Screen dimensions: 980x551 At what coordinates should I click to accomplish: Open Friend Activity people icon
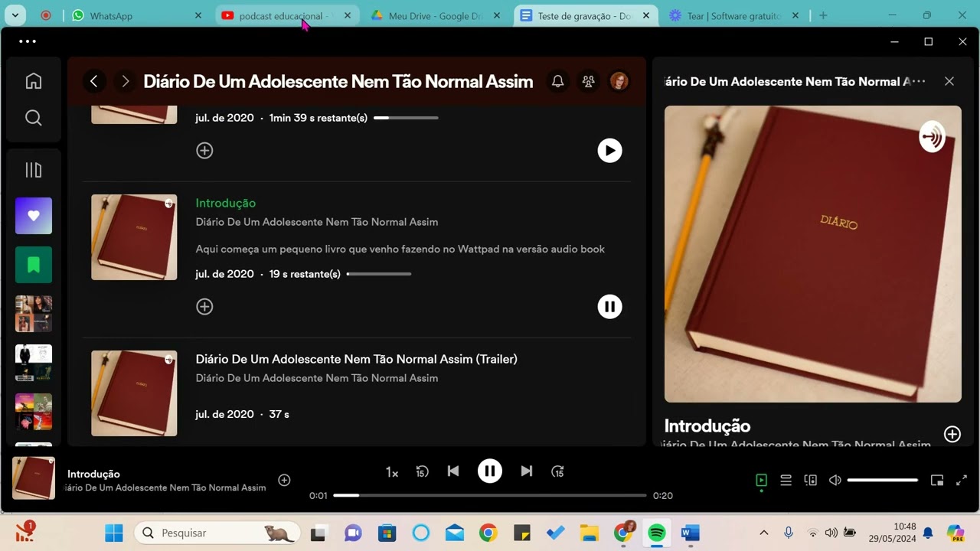pos(589,81)
